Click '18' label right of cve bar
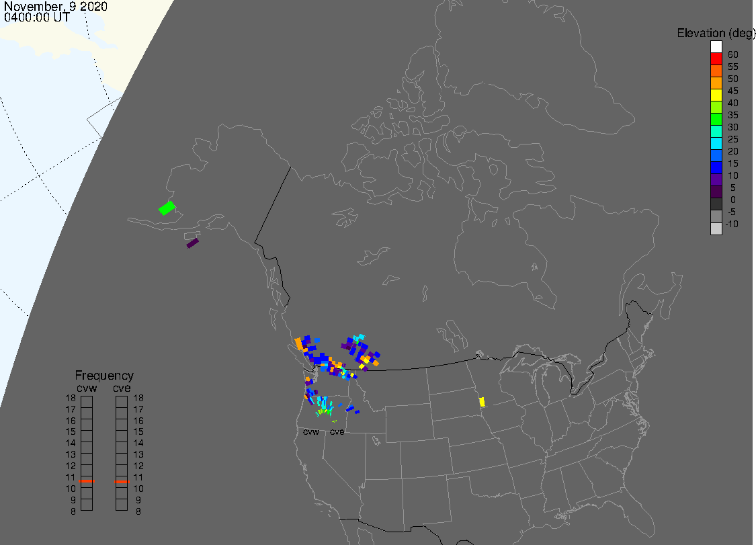Image resolution: width=756 pixels, height=545 pixels. pos(138,399)
